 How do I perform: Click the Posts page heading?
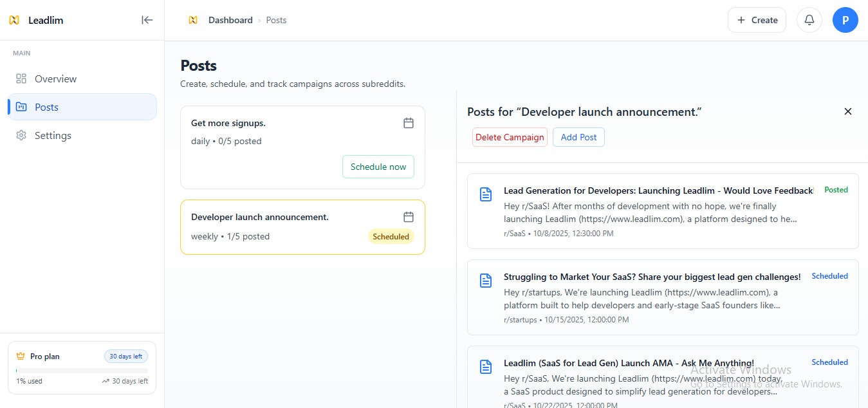pos(198,66)
